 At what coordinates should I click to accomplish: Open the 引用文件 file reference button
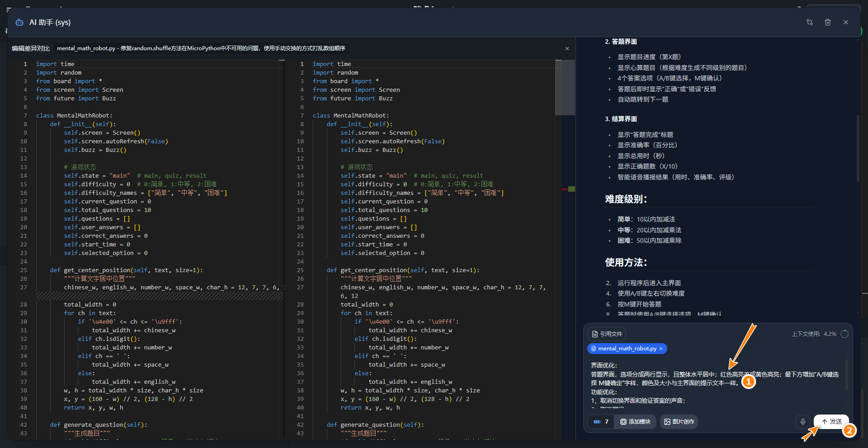(606, 334)
